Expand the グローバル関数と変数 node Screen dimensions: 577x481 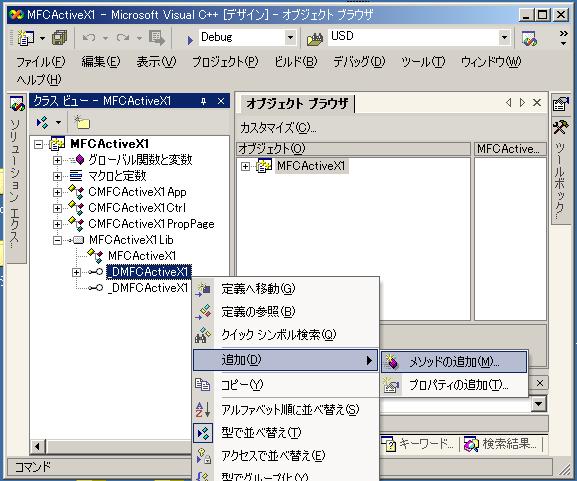point(57,160)
